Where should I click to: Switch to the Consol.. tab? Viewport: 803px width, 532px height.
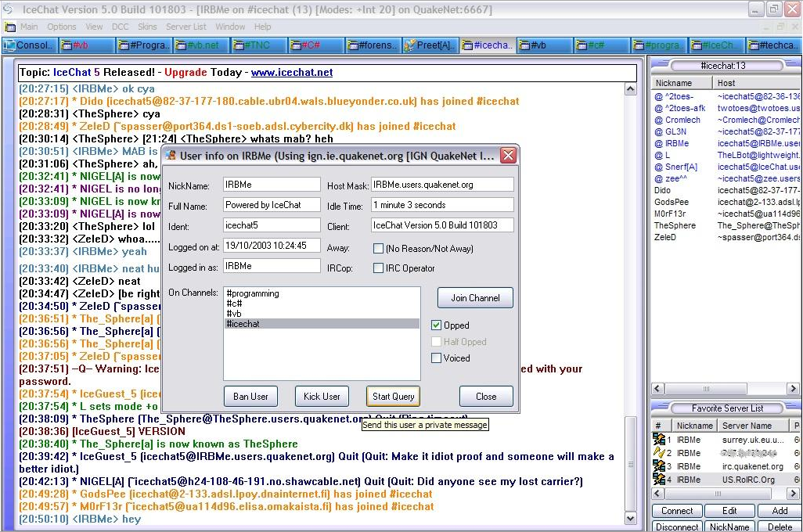click(31, 45)
